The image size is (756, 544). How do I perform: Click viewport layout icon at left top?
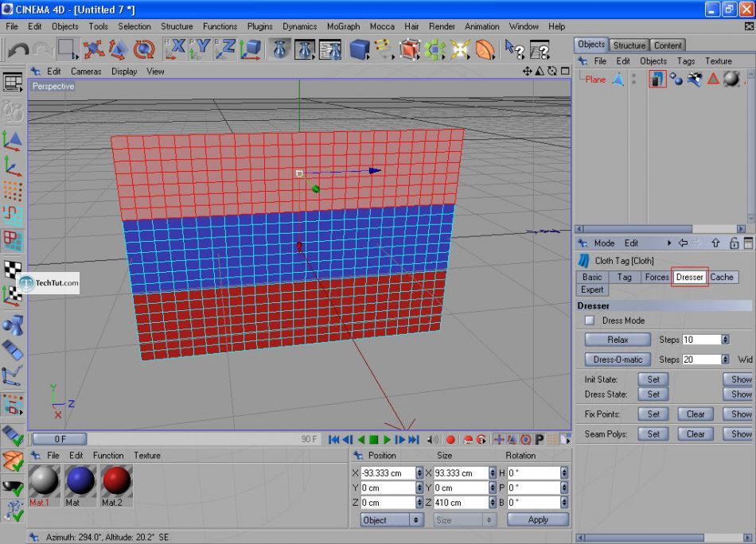coord(13,83)
